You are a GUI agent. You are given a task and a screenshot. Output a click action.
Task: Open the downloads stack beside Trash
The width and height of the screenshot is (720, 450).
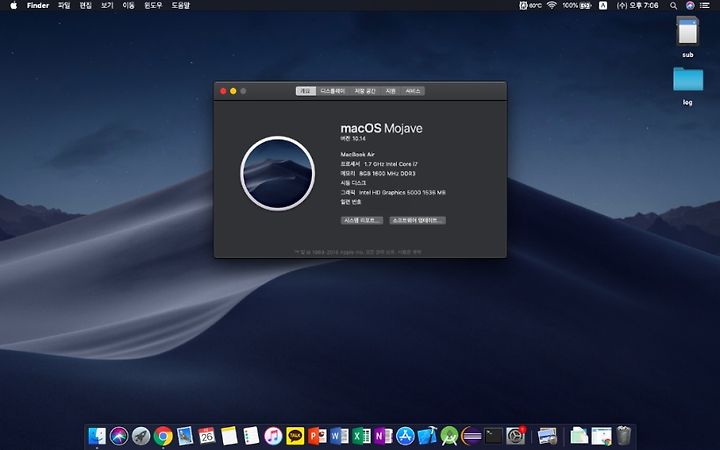(602, 436)
